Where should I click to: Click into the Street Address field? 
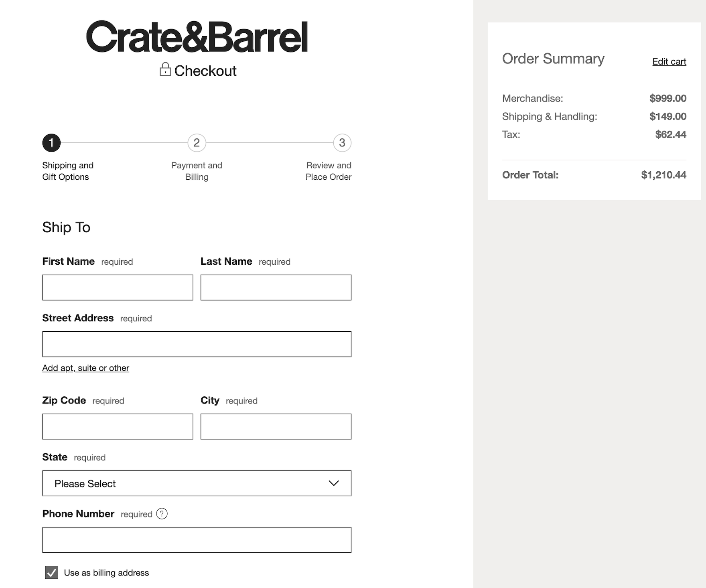tap(197, 344)
